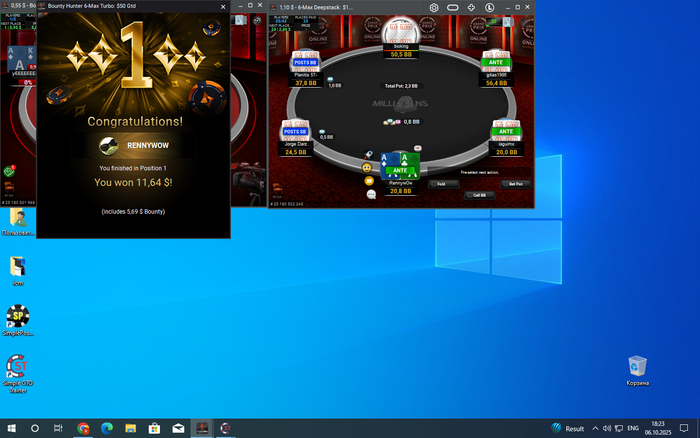
Task: Click the iaguimx player seat
Action: 506,138
